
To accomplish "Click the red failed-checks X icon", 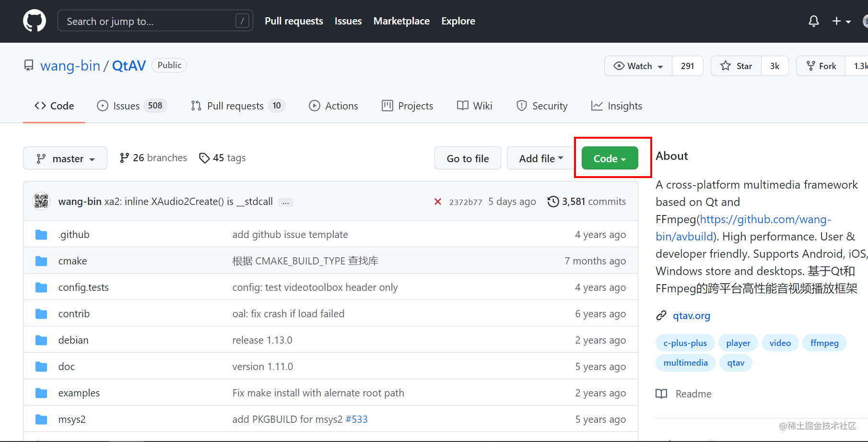I will (x=437, y=202).
